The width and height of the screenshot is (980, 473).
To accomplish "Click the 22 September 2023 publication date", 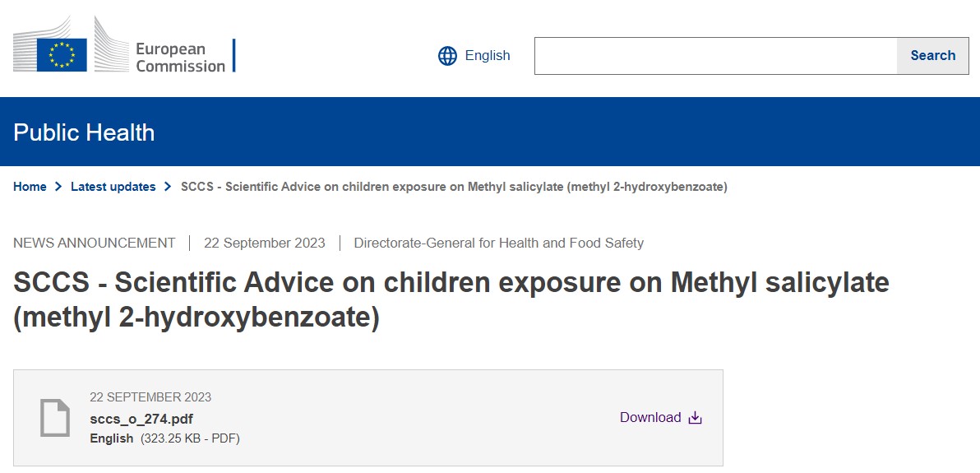I will pyautogui.click(x=265, y=243).
